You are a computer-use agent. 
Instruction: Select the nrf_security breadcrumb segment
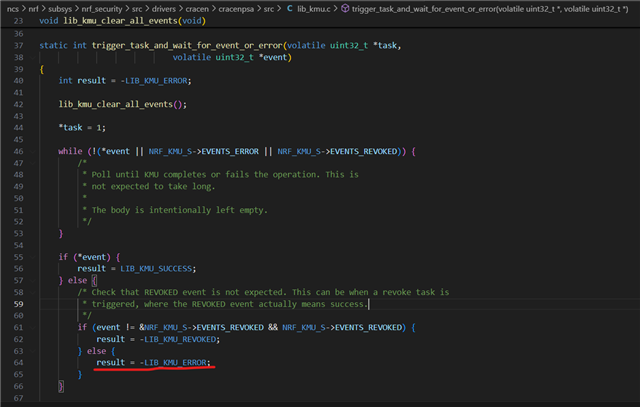point(102,9)
